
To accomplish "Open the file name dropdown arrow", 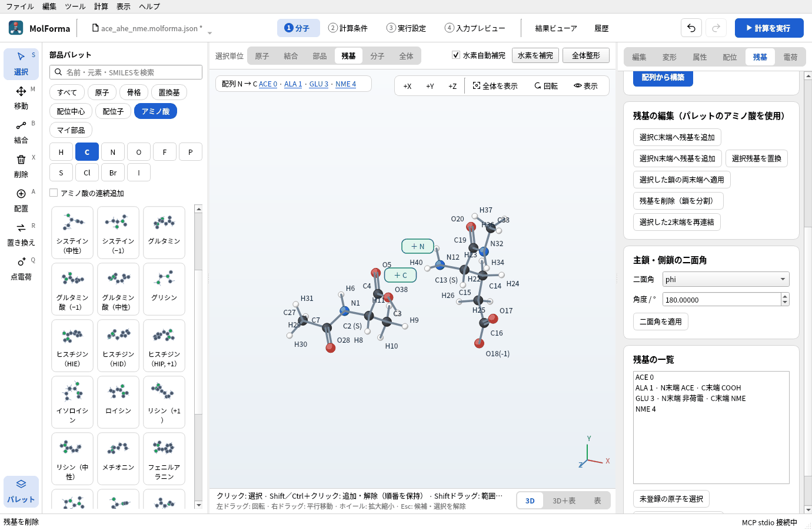I will point(209,32).
